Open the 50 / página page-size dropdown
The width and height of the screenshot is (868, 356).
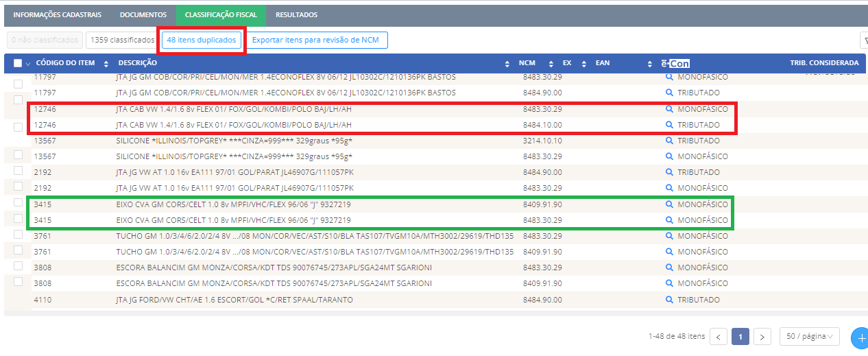(810, 337)
